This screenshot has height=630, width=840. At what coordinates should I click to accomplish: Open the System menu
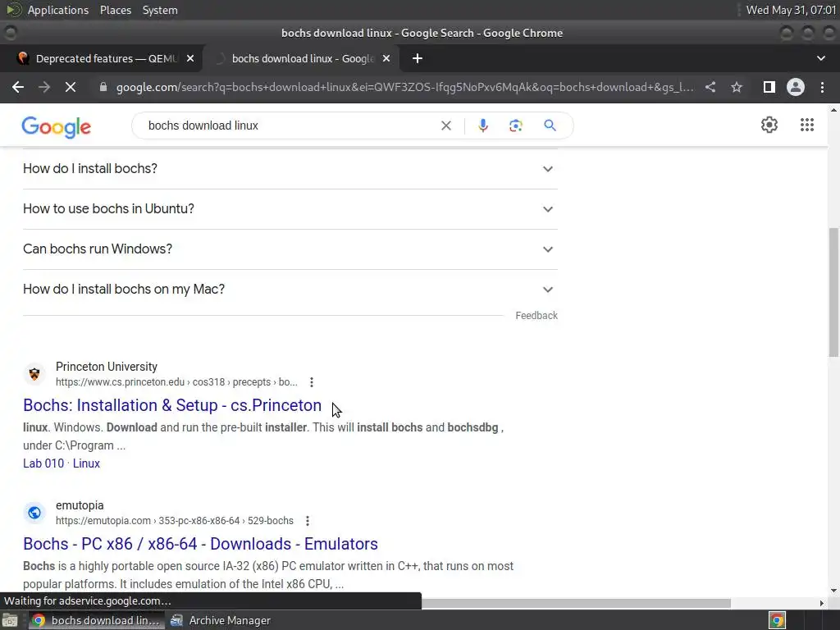click(x=160, y=10)
